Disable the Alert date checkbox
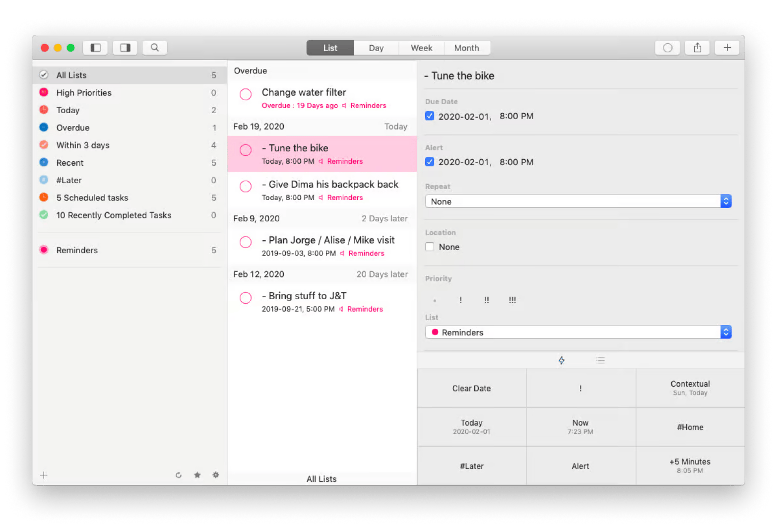774x532 pixels. 430,162
